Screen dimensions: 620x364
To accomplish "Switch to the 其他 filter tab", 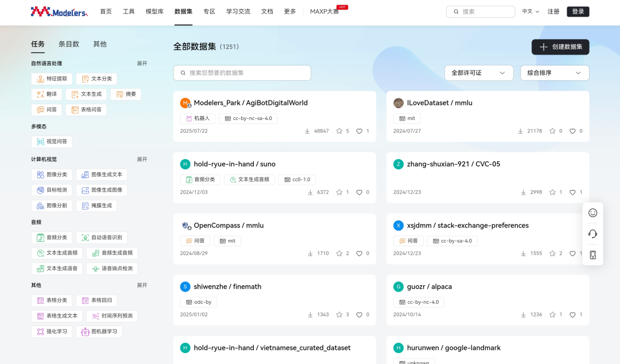I will (x=100, y=44).
